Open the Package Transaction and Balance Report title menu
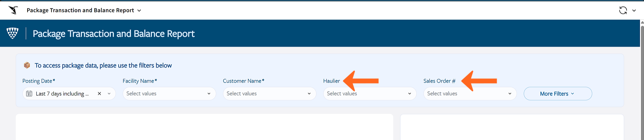 tap(80, 10)
